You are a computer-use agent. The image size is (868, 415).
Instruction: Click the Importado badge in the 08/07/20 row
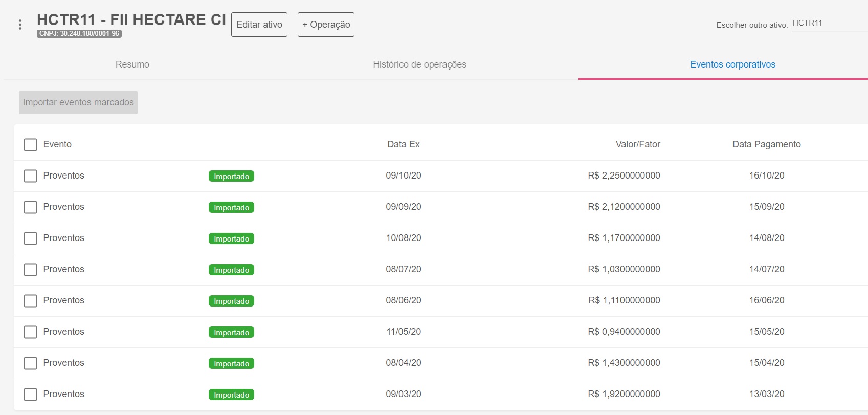[x=231, y=270]
